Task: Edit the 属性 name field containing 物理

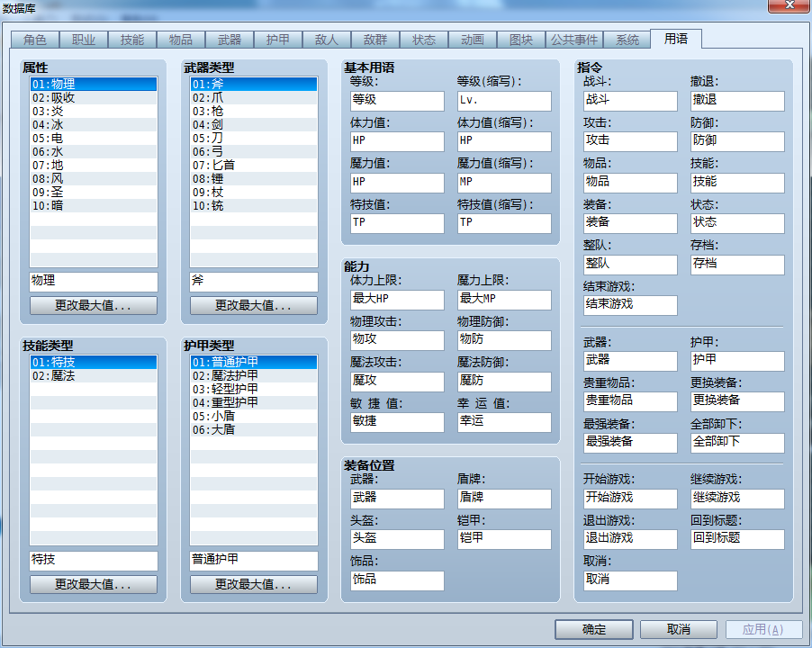Action: click(94, 282)
